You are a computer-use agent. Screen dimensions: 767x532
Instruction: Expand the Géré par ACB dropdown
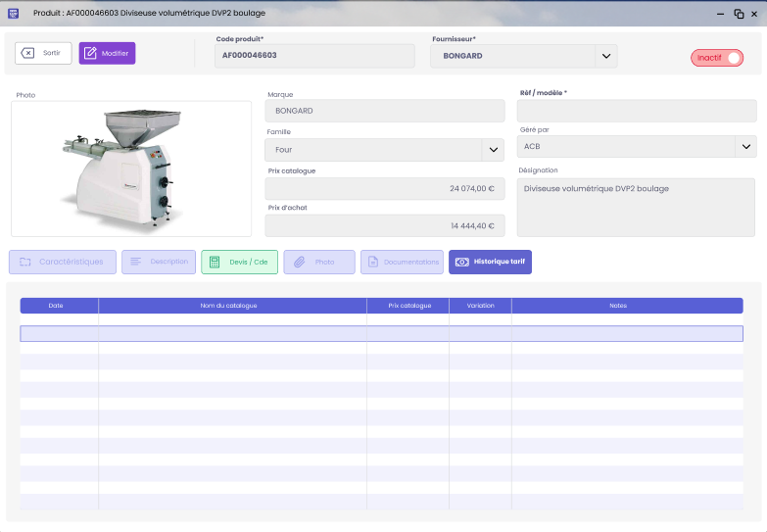point(745,147)
